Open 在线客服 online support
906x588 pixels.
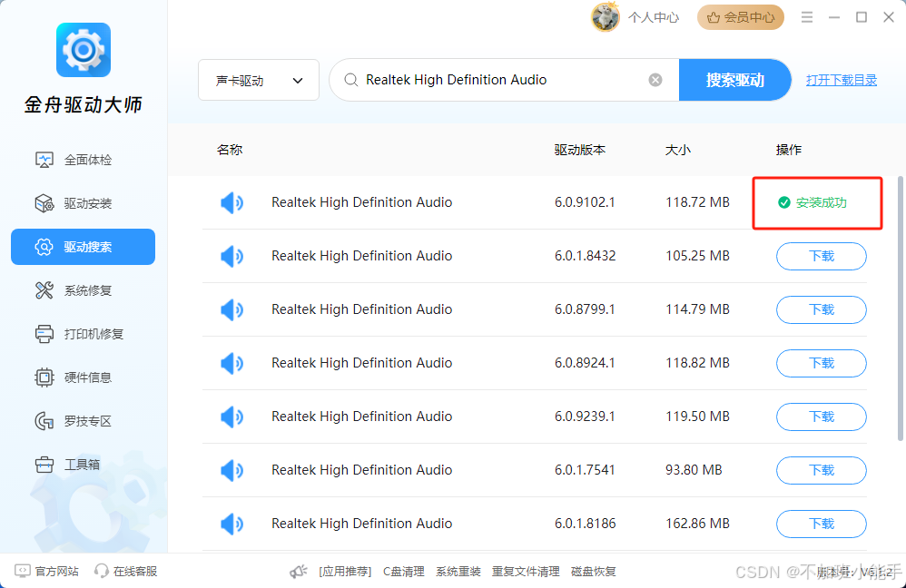click(125, 572)
